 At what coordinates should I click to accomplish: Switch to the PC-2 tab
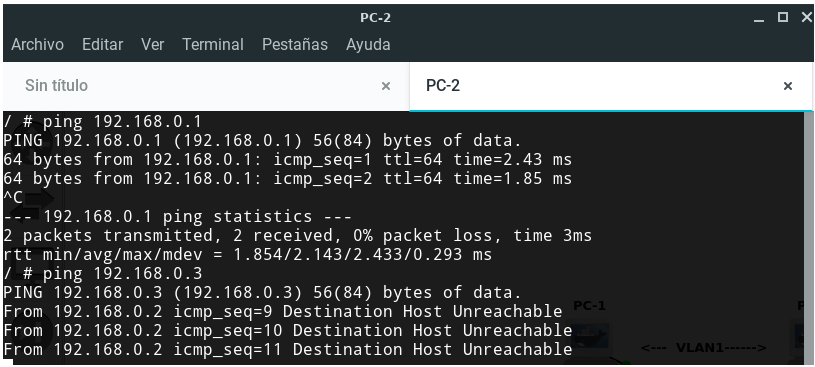click(x=611, y=86)
